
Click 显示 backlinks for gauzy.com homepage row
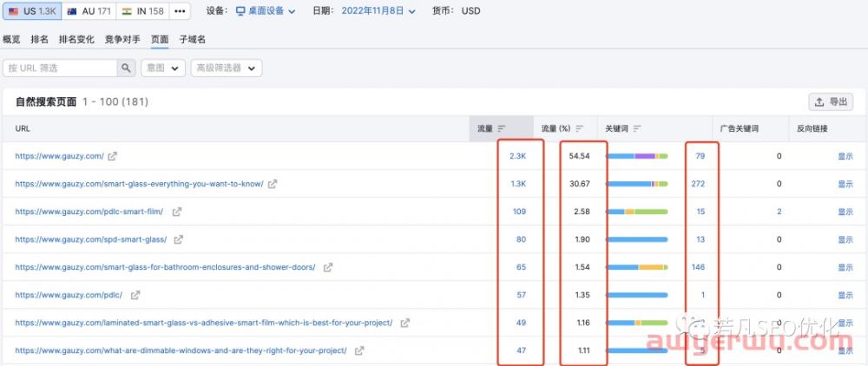(x=845, y=156)
